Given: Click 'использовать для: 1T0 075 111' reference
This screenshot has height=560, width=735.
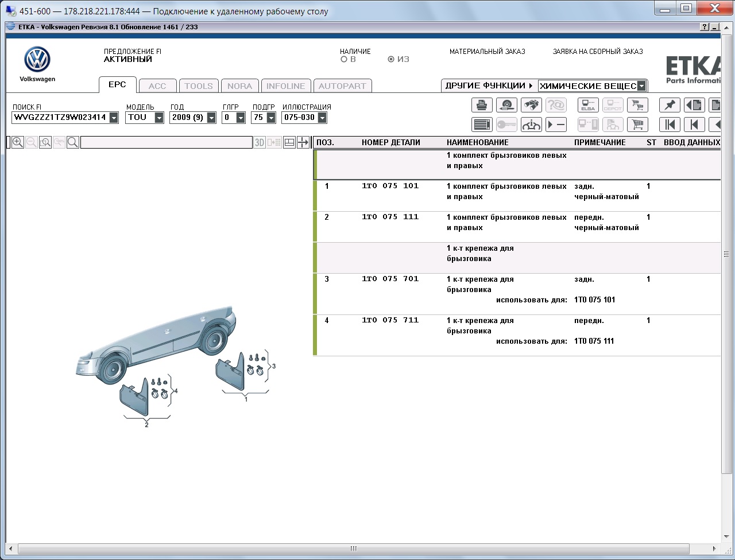Looking at the screenshot, I should click(555, 341).
